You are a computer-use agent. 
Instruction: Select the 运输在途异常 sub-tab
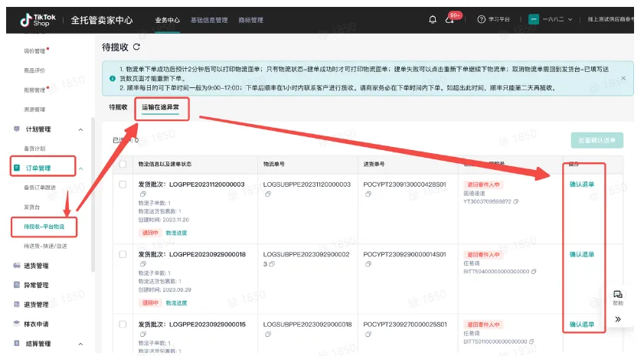coord(161,107)
